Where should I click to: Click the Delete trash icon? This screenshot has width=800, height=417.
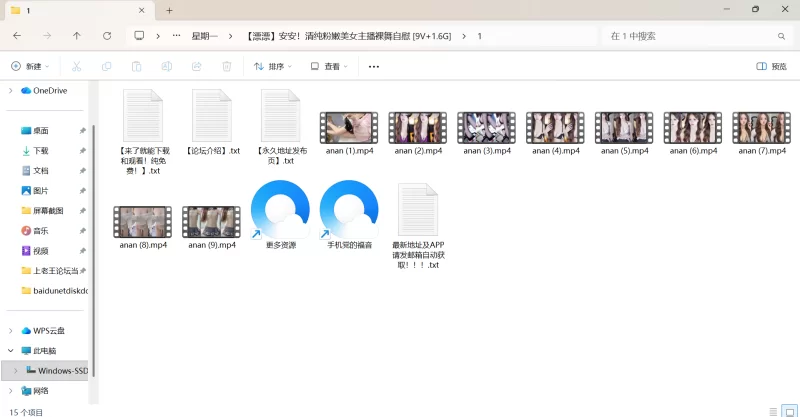click(x=227, y=66)
